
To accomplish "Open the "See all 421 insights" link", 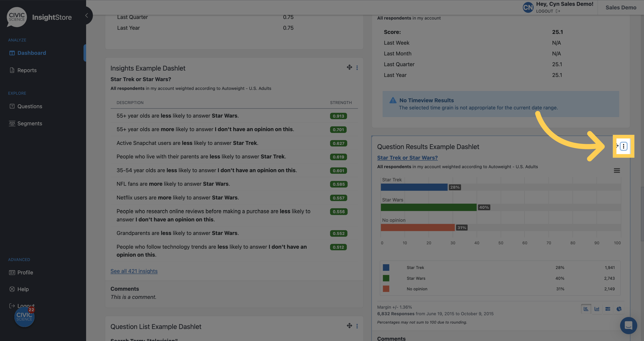I will 134,271.
